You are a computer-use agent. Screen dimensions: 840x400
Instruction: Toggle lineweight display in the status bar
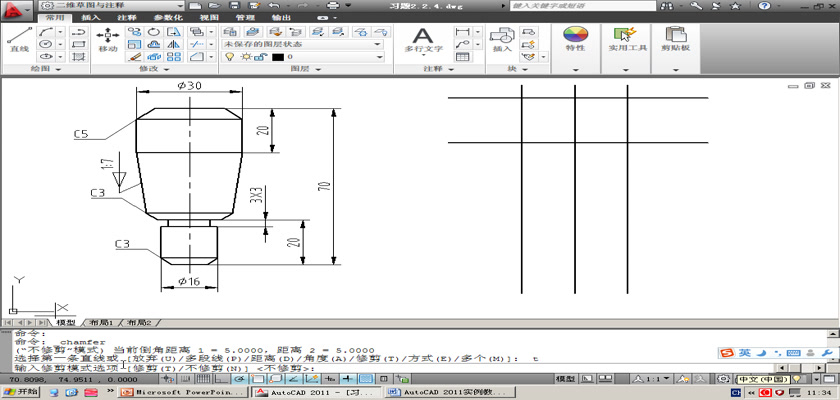pos(348,379)
